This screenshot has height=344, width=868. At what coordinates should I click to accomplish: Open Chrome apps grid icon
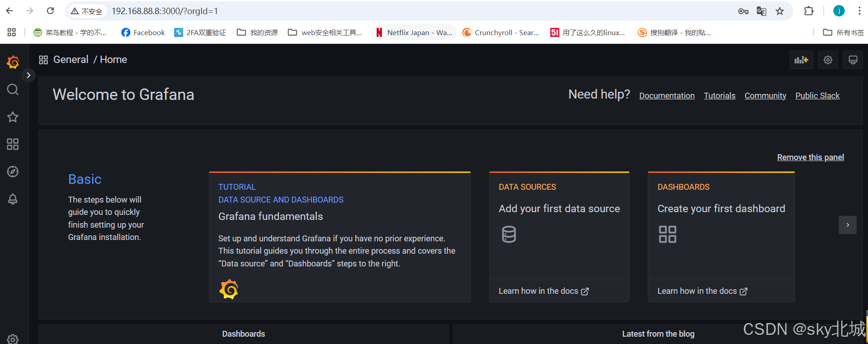coord(12,32)
